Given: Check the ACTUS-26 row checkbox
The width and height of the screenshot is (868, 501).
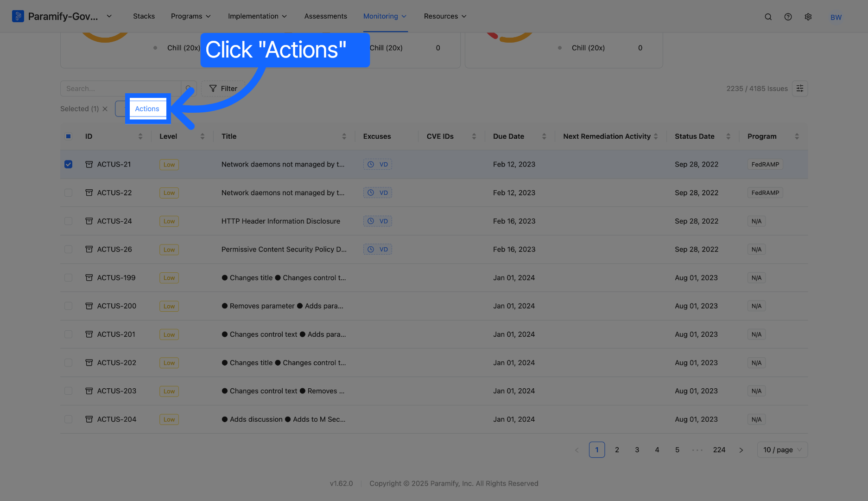Looking at the screenshot, I should tap(68, 249).
